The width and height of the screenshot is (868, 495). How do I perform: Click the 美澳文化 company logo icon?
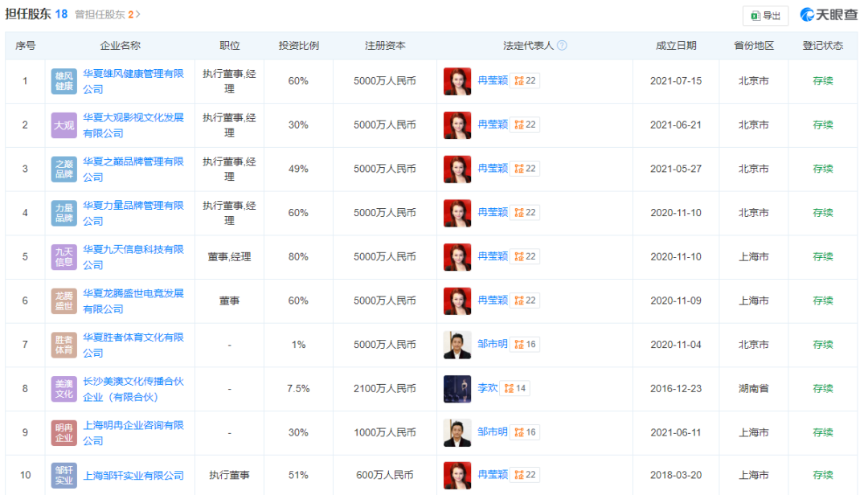(x=63, y=389)
